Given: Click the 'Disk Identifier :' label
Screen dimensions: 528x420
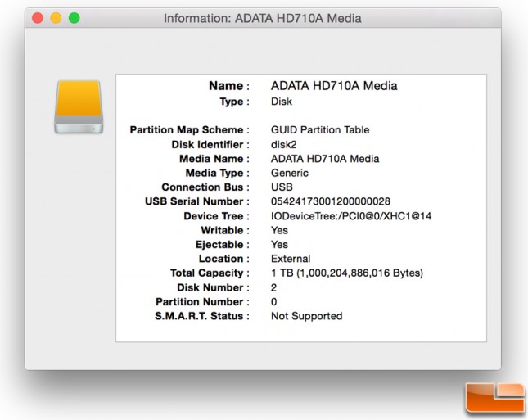Looking at the screenshot, I should pos(210,144).
